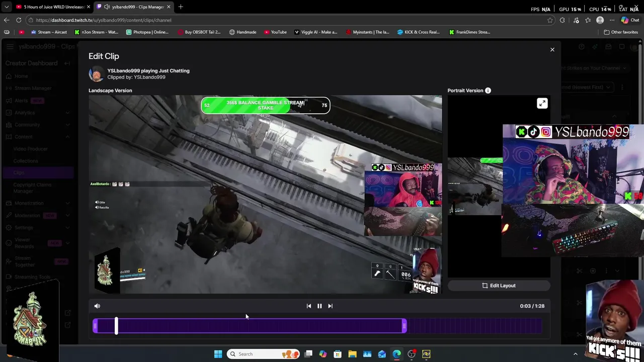Switch to Microsoft Edge on taskbar
Image resolution: width=644 pixels, height=362 pixels.
396,354
